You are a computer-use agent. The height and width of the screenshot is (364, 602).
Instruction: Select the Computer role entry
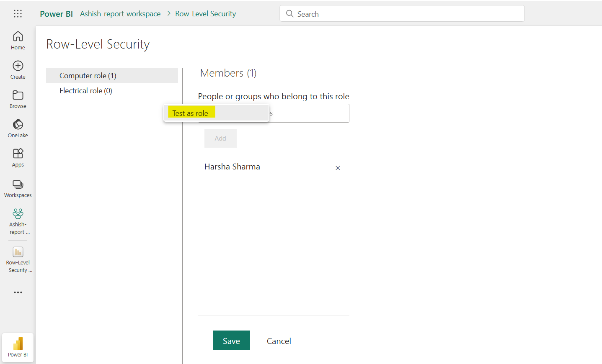click(88, 75)
